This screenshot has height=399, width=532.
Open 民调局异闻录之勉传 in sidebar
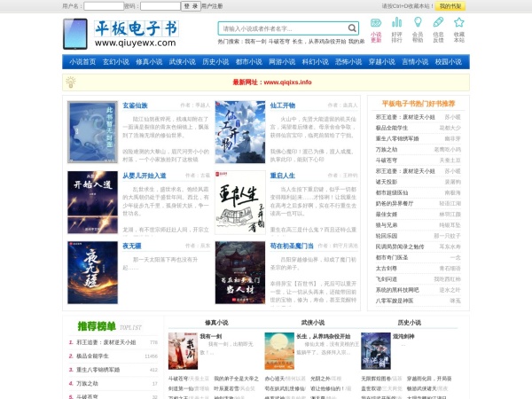[400, 246]
